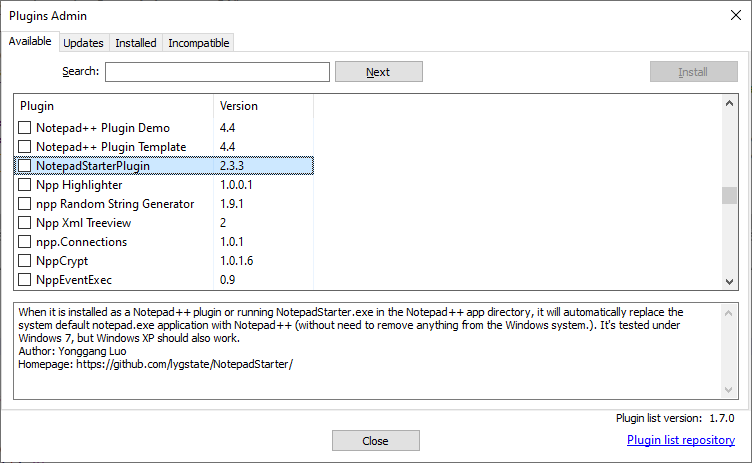Open the Incompatible tab
The width and height of the screenshot is (752, 463).
pyautogui.click(x=199, y=43)
